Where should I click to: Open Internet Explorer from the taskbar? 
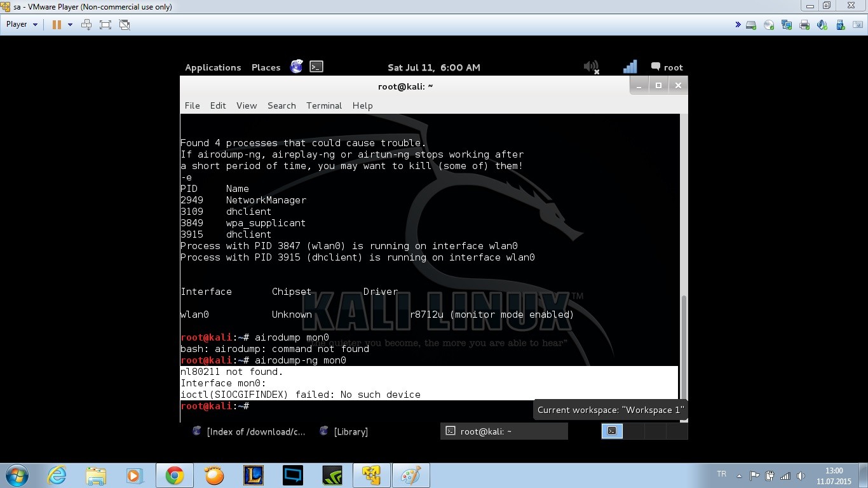(57, 475)
